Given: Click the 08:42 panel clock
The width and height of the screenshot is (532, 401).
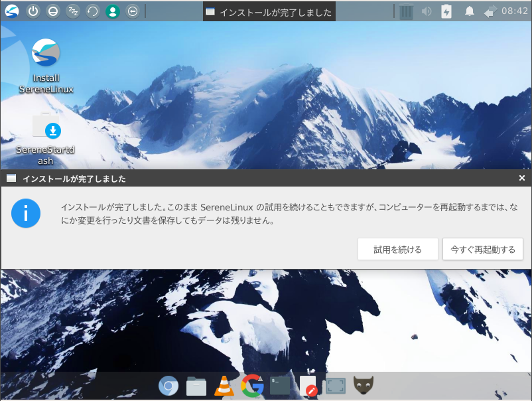Looking at the screenshot, I should tap(515, 11).
